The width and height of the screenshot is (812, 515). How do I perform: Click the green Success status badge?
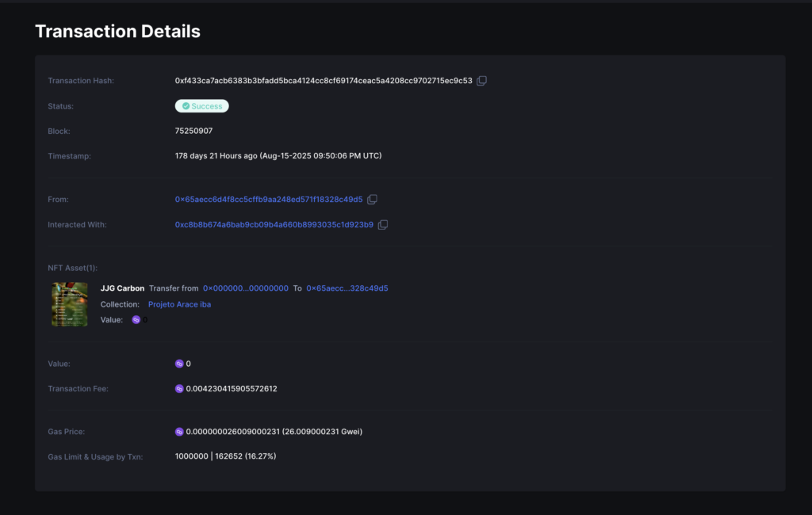point(201,106)
